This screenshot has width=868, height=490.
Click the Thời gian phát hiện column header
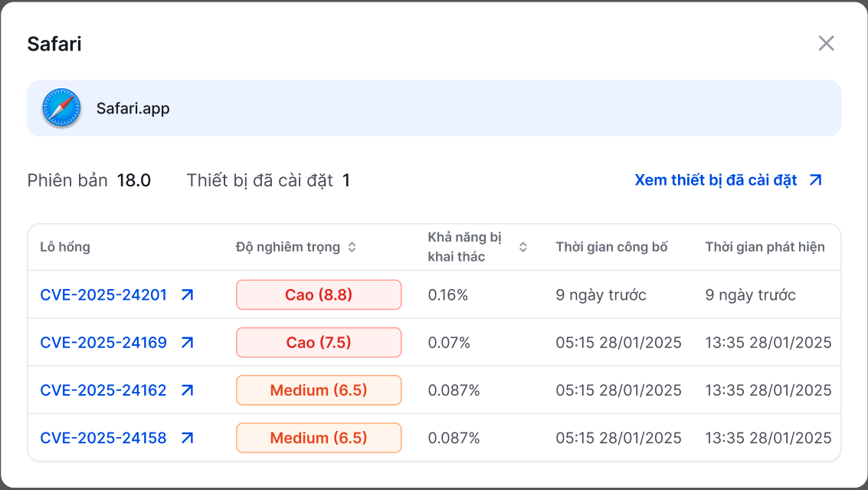(x=765, y=247)
